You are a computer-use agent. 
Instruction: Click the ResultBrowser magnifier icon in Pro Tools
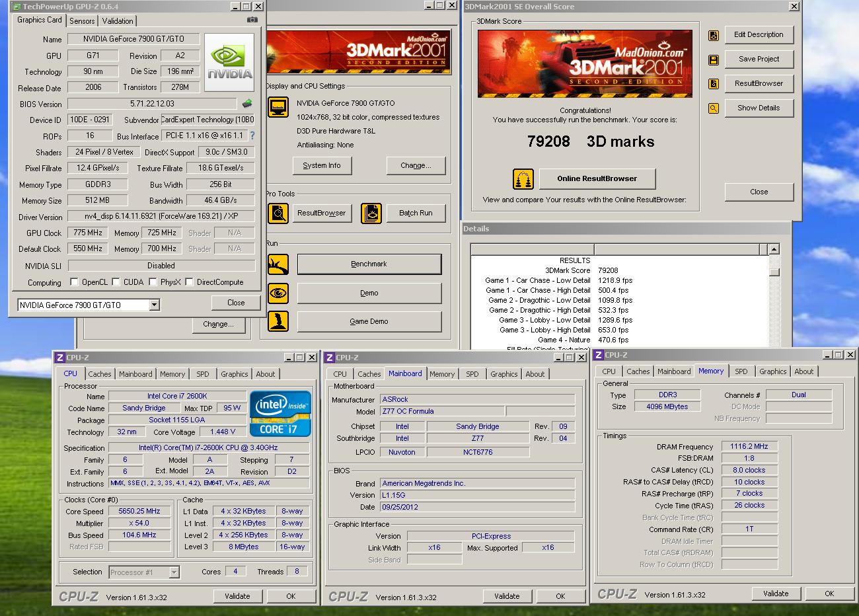278,213
